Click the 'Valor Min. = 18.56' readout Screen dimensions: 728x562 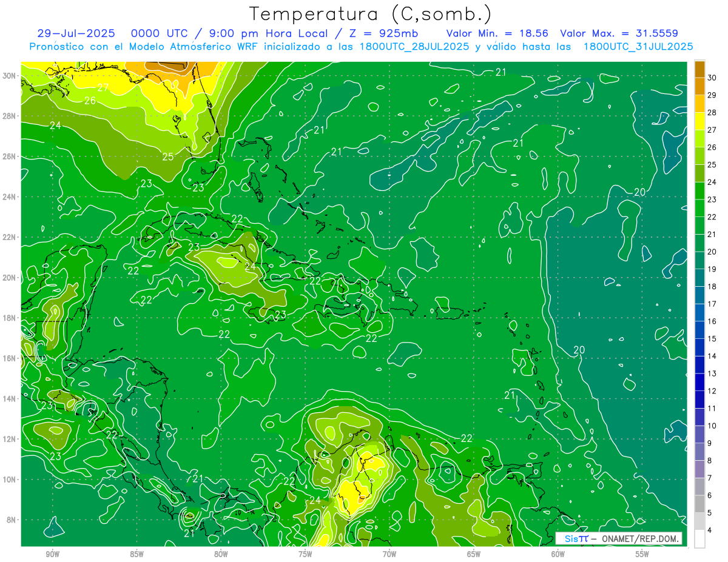[x=498, y=33]
